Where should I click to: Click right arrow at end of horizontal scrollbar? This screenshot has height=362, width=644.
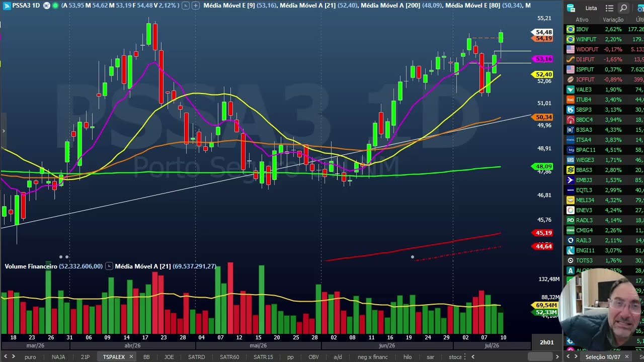pos(557,357)
